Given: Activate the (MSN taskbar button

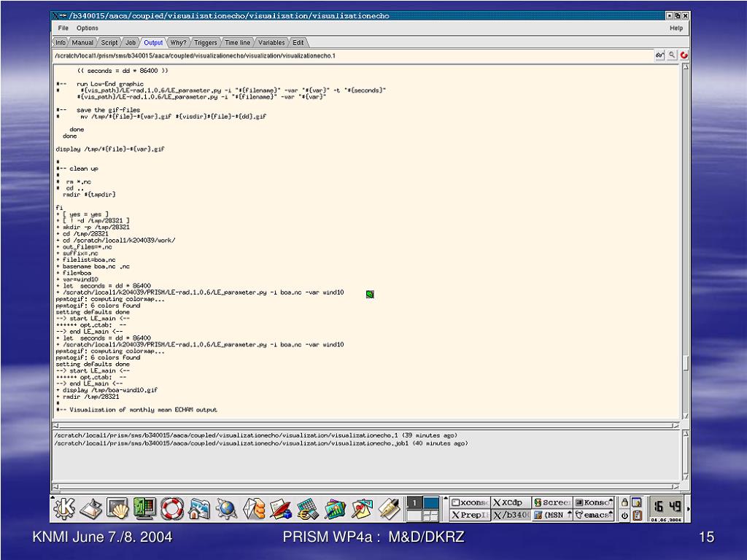Looking at the screenshot, I should click(551, 515).
